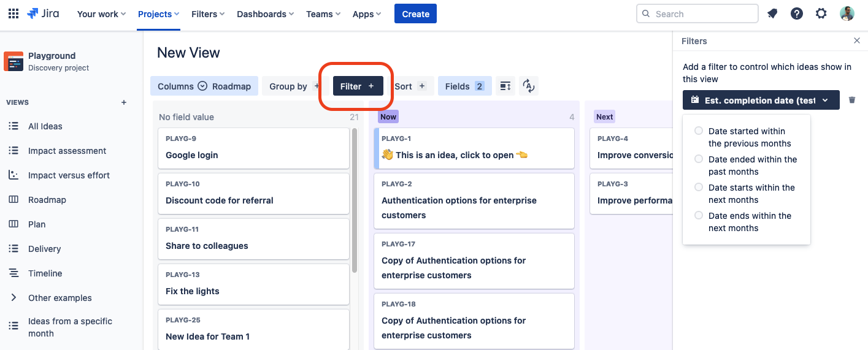
Task: Open the help question mark icon
Action: point(797,13)
